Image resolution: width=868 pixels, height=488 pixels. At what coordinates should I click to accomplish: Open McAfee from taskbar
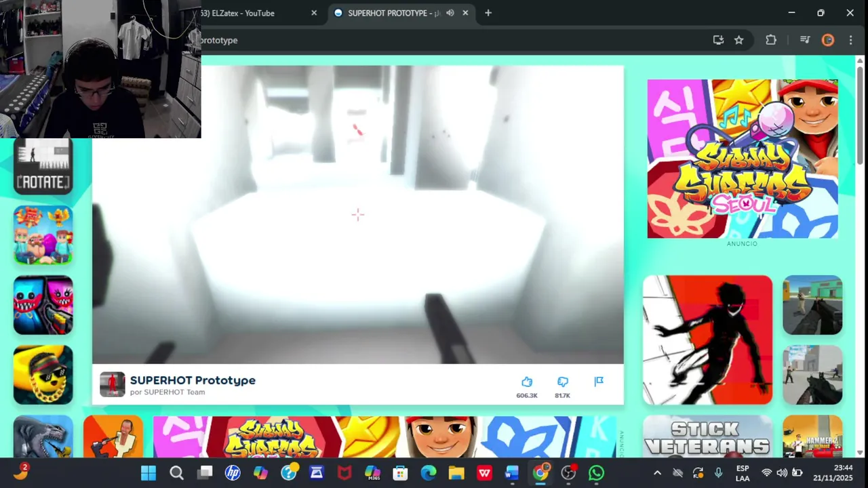(x=344, y=473)
